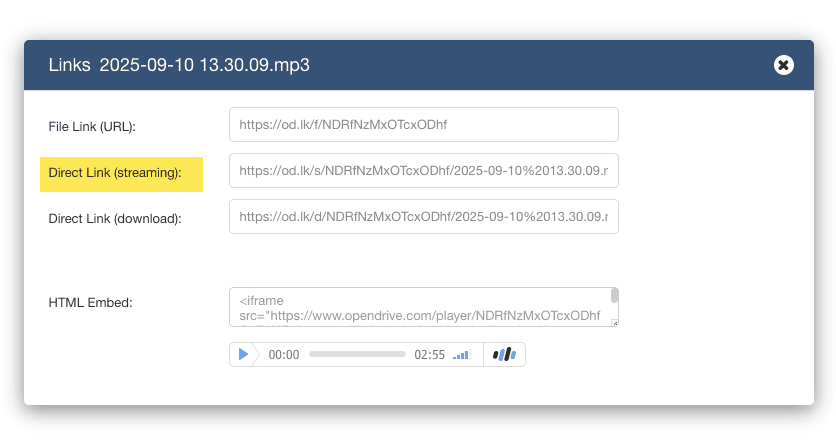Click the word Links in the header
Viewport: 836px width, 441px height.
coord(68,65)
